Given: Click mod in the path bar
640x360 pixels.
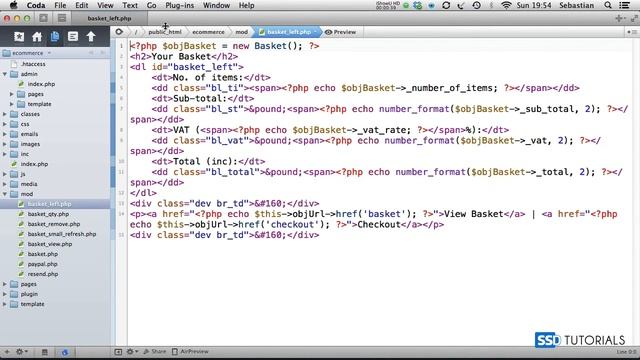Looking at the screenshot, I should tap(241, 32).
